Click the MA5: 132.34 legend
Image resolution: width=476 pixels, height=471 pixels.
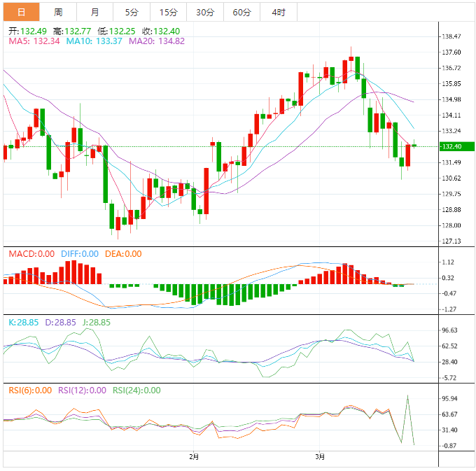(34, 41)
